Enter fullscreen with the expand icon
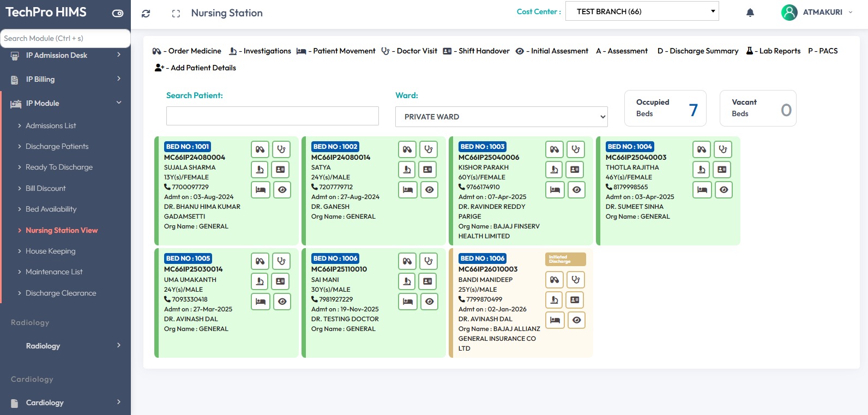Viewport: 868px width, 415px height. 176,14
